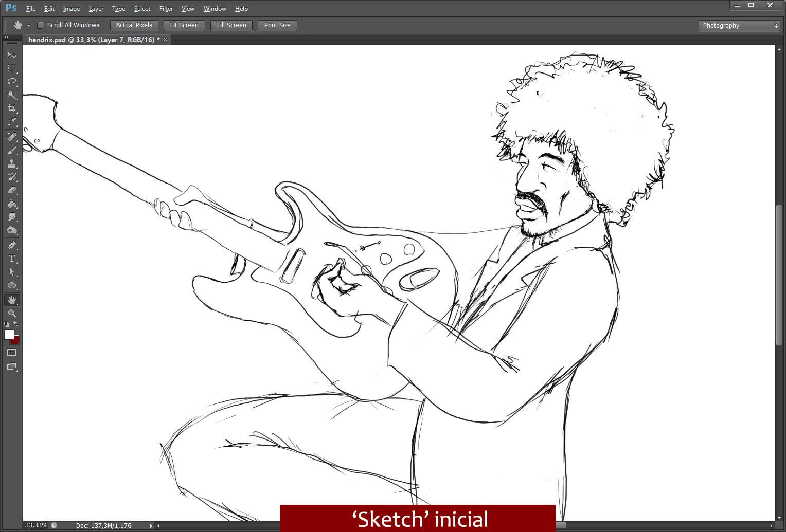Select the Lasso tool

pyautogui.click(x=12, y=81)
